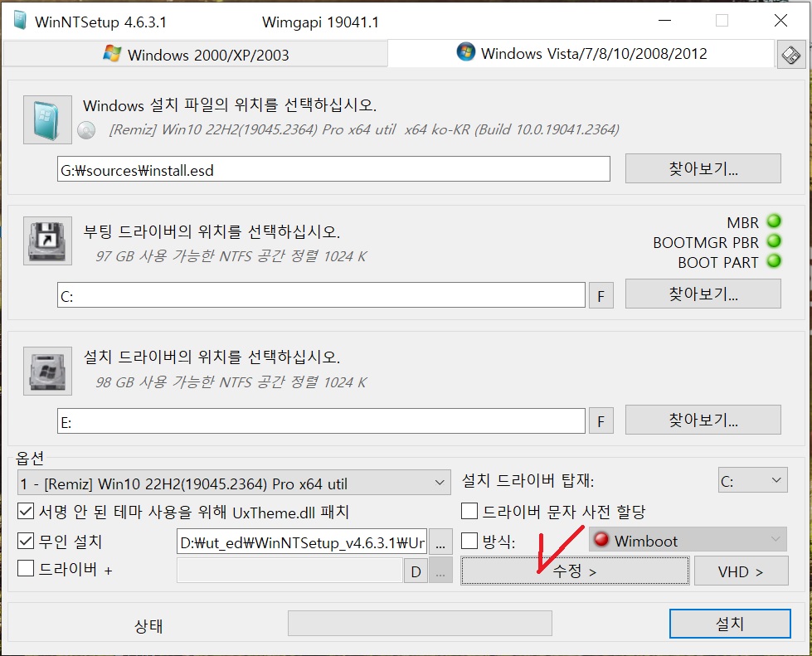Click the red Wimboot indicator icon

pos(601,540)
